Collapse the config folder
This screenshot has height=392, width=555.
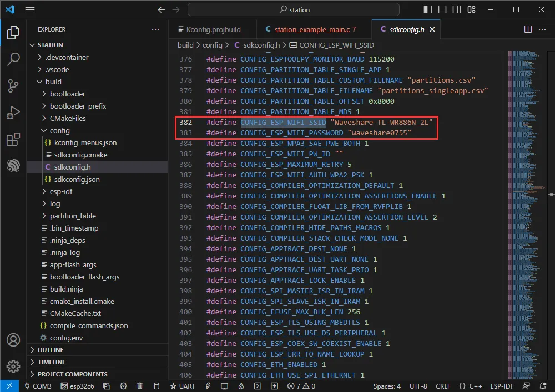coord(59,130)
